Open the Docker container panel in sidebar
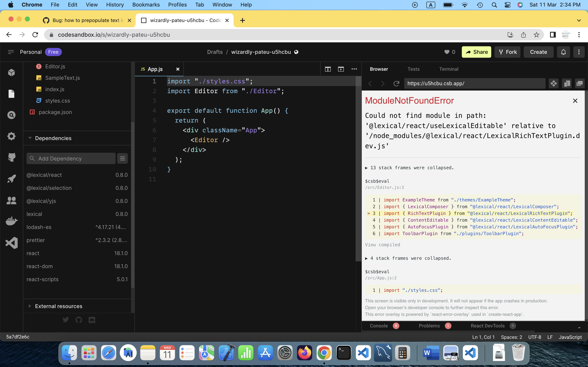 tap(11, 221)
